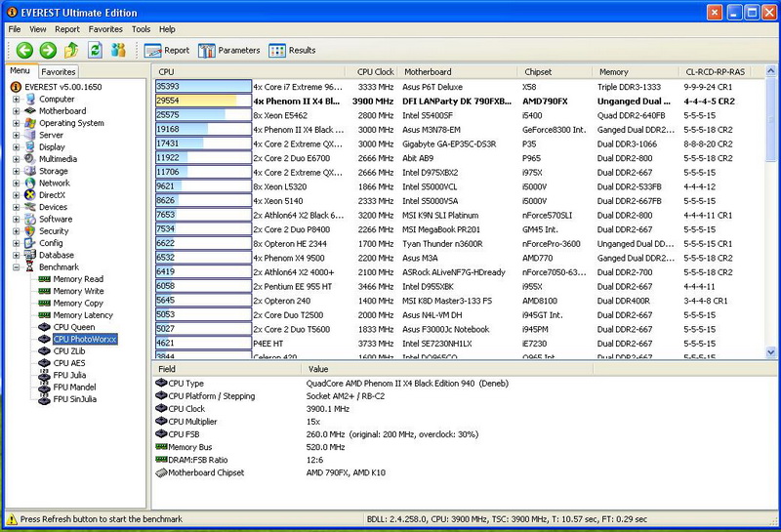This screenshot has width=781, height=532.
Task: Select the 25575 Xeon E5462 result bar
Action: 203,115
